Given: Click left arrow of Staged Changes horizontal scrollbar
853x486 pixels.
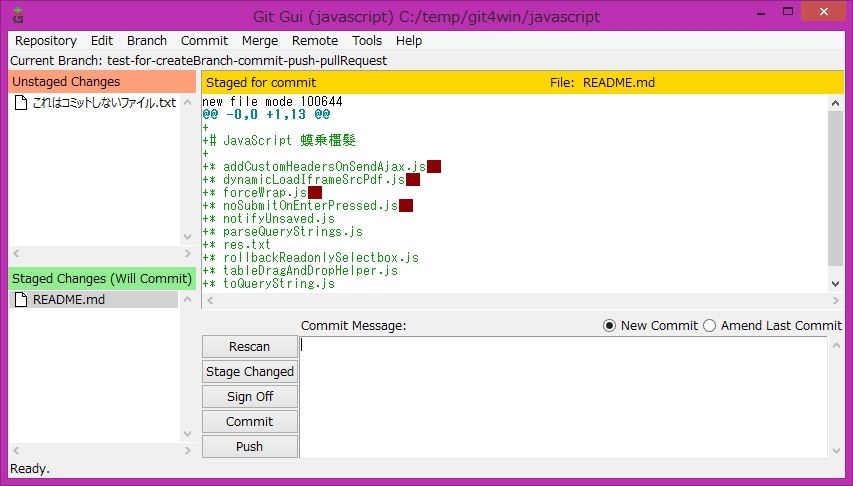Looking at the screenshot, I should [16, 451].
